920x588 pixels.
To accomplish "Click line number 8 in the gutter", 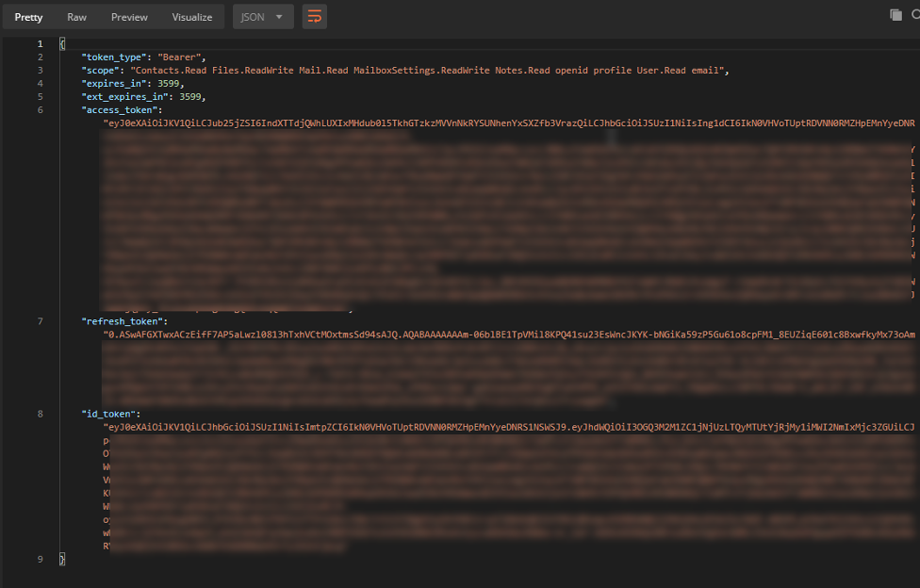I will pos(40,414).
